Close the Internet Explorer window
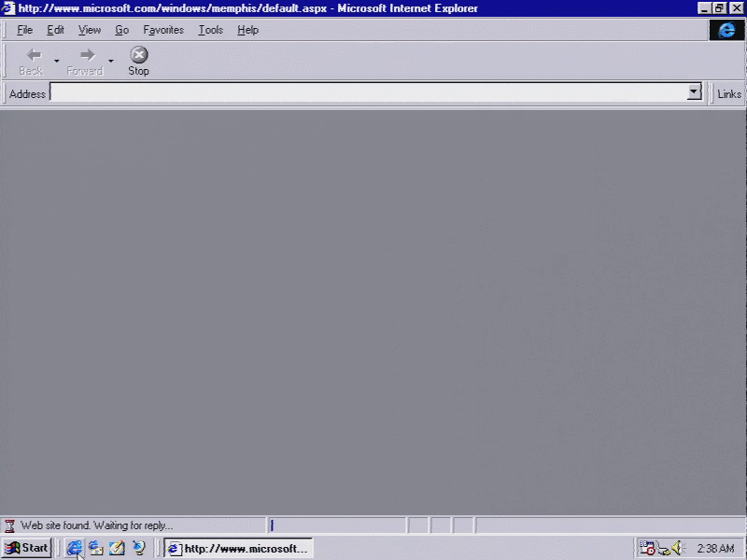747x560 pixels. 736,8
